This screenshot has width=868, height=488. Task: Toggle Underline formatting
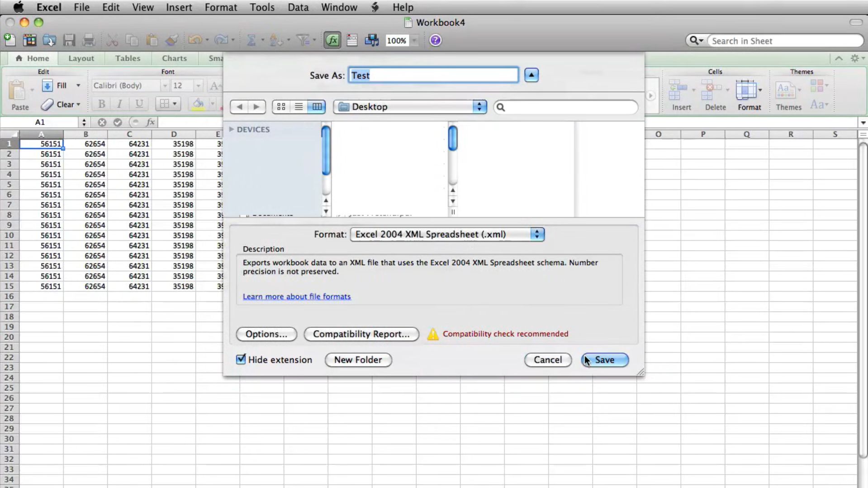coord(139,104)
